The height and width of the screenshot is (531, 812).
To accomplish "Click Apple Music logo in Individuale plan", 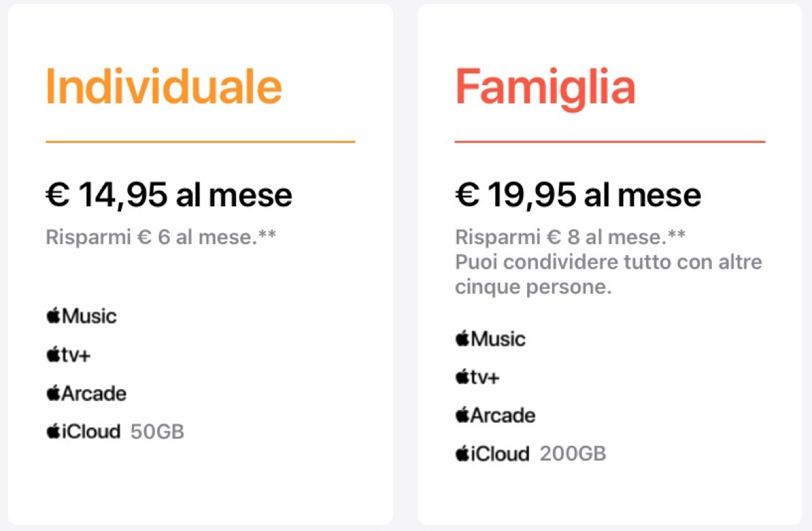I will [81, 316].
